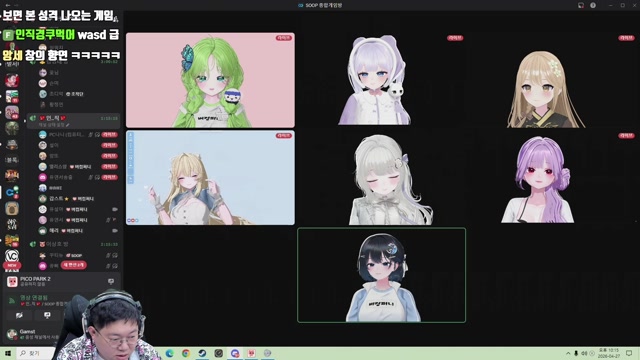Toggle the screen share button in voice panel
640x360 pixels.
click(x=47, y=316)
